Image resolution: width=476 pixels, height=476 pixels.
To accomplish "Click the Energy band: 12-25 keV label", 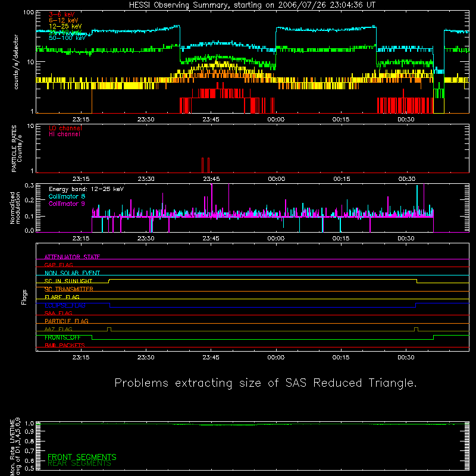I will click(x=86, y=189).
